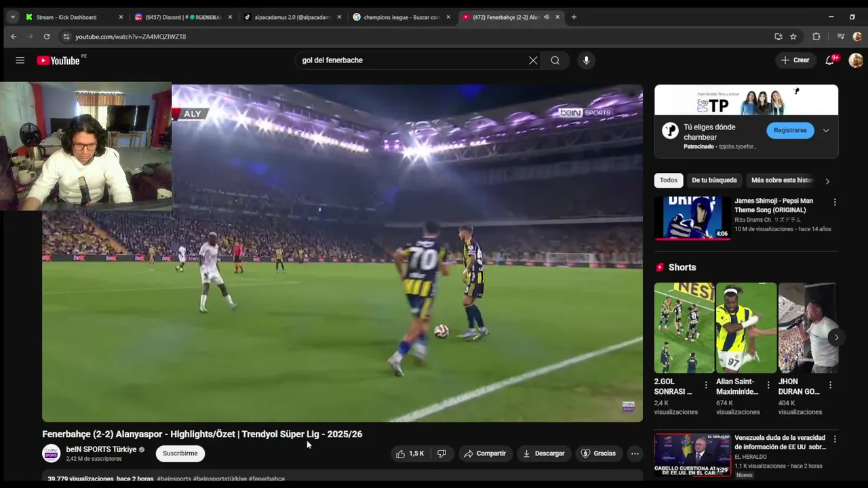Viewport: 868px width, 488px height.
Task: Open the ad's TP banner image
Action: pos(746,100)
